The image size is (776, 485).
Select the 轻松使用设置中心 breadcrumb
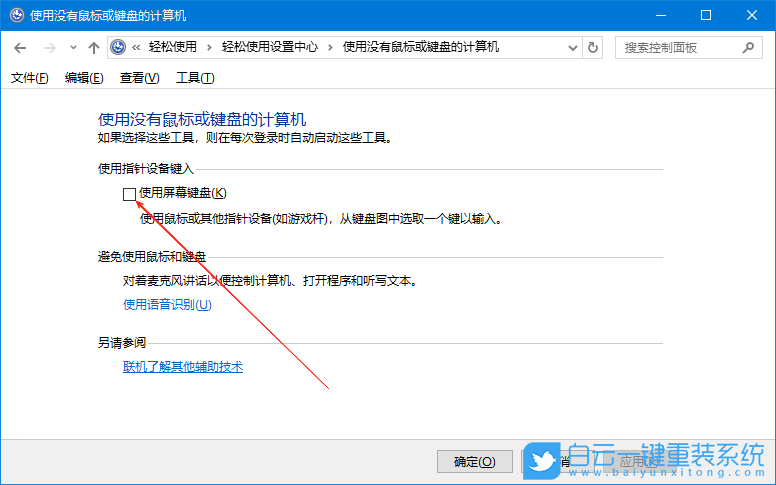[269, 47]
